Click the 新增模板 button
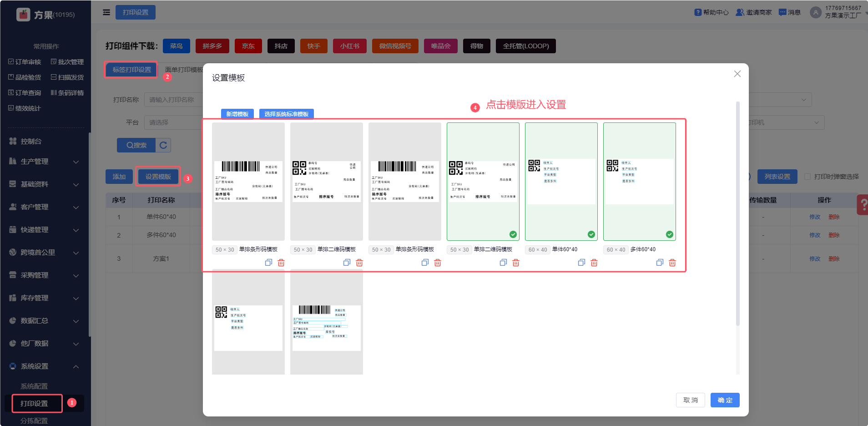868x426 pixels. click(237, 114)
